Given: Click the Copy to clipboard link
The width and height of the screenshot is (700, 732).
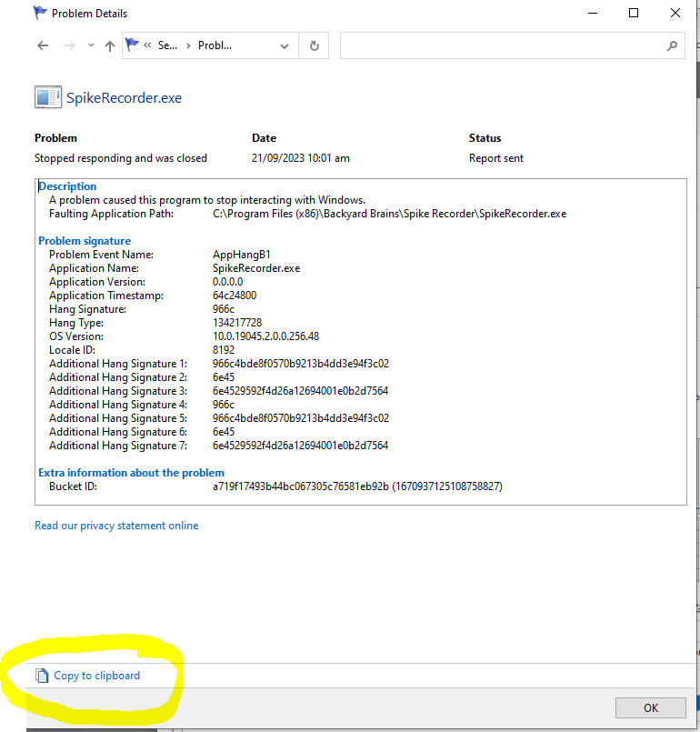Looking at the screenshot, I should pos(97,676).
